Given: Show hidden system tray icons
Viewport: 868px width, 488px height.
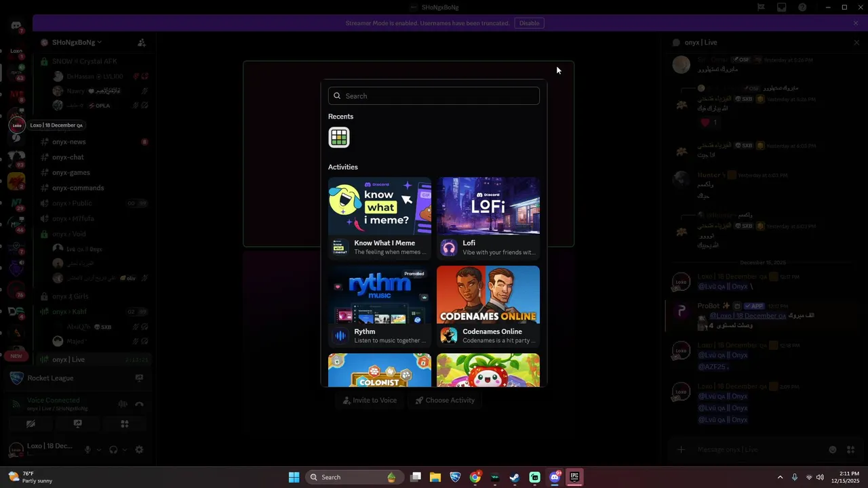Looking at the screenshot, I should click(x=780, y=477).
